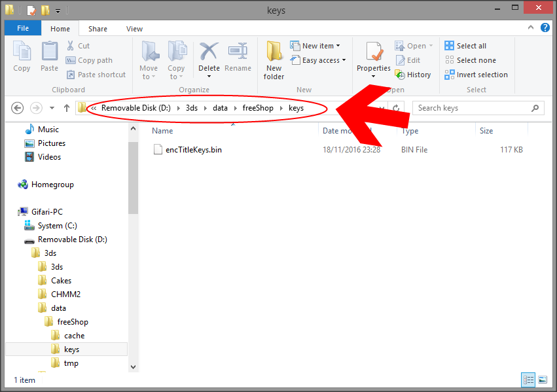This screenshot has height=392, width=557.
Task: Click quick access Properties icon in title bar
Action: (31, 10)
